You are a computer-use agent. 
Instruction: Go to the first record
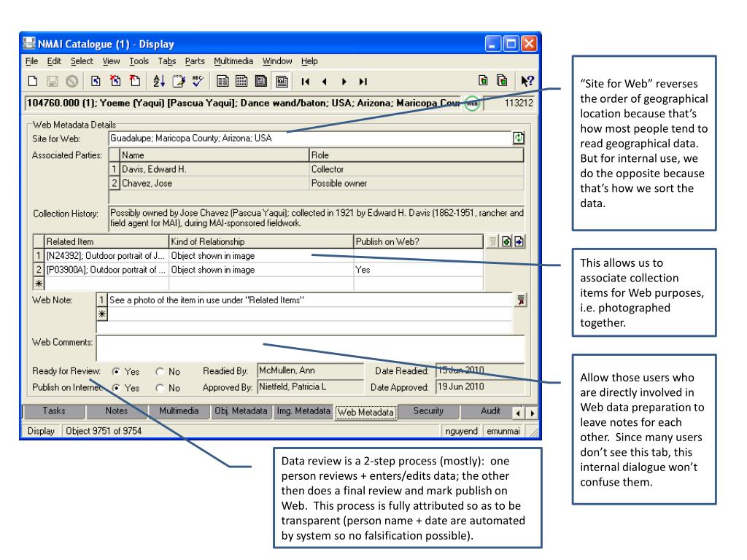tap(306, 82)
